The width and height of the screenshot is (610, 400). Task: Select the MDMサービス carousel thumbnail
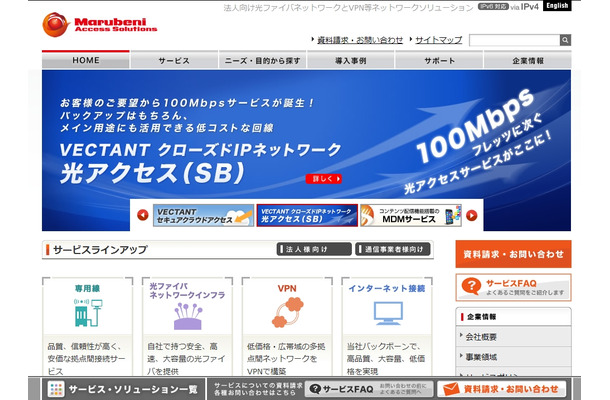click(x=411, y=215)
